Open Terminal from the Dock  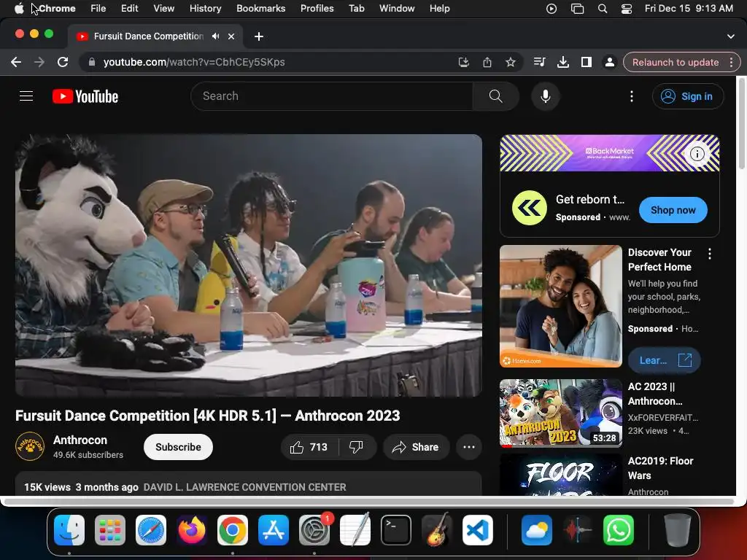tap(396, 530)
